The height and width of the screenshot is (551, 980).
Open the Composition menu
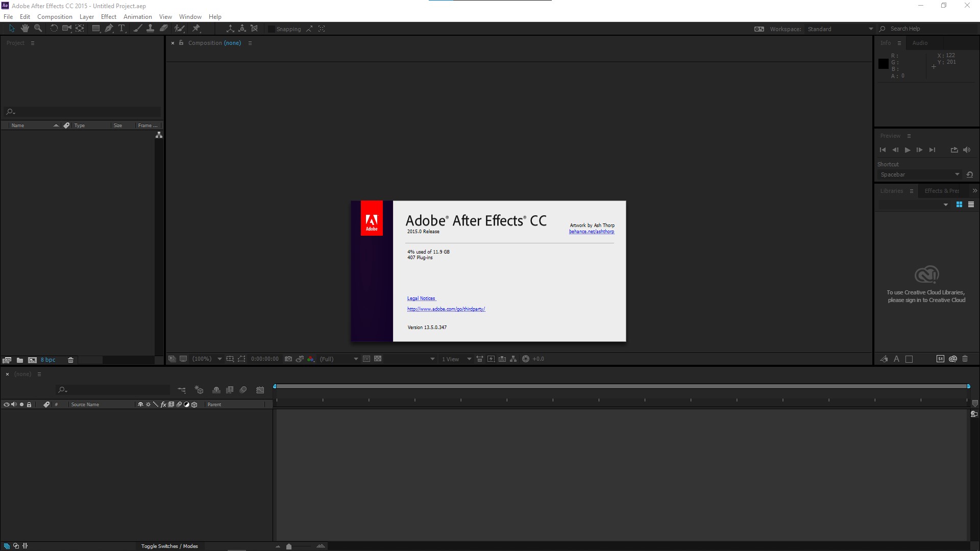(55, 17)
